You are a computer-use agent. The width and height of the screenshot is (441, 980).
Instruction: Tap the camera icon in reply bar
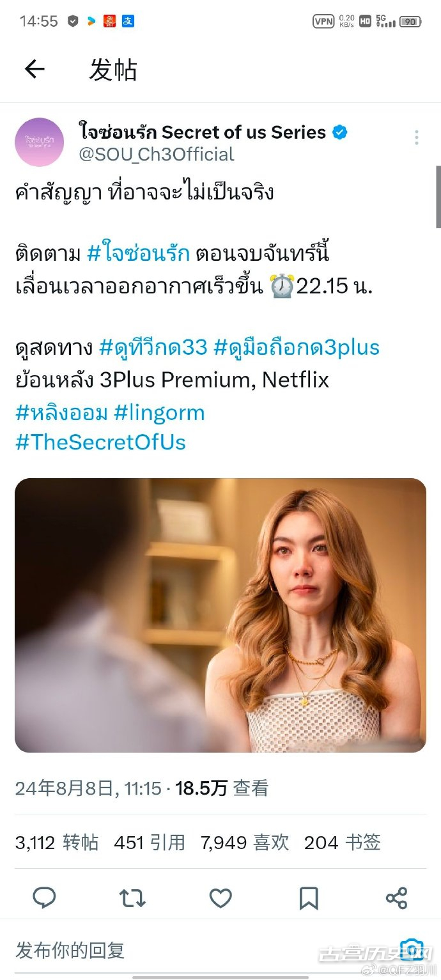coord(412,950)
